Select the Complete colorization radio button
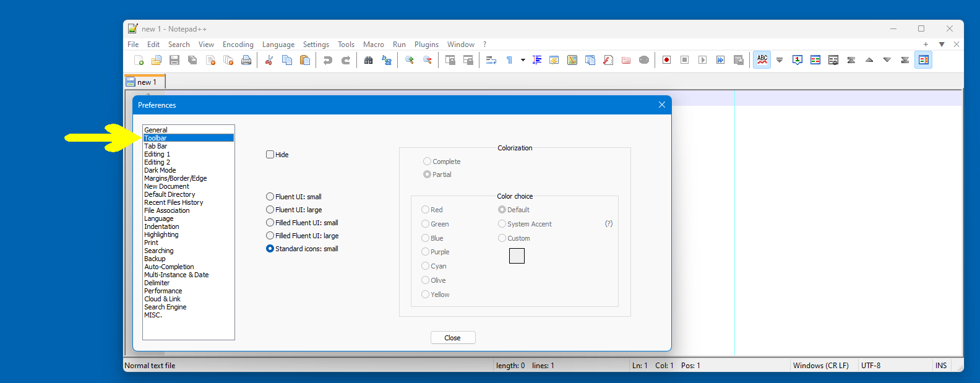The height and width of the screenshot is (383, 980). tap(427, 161)
